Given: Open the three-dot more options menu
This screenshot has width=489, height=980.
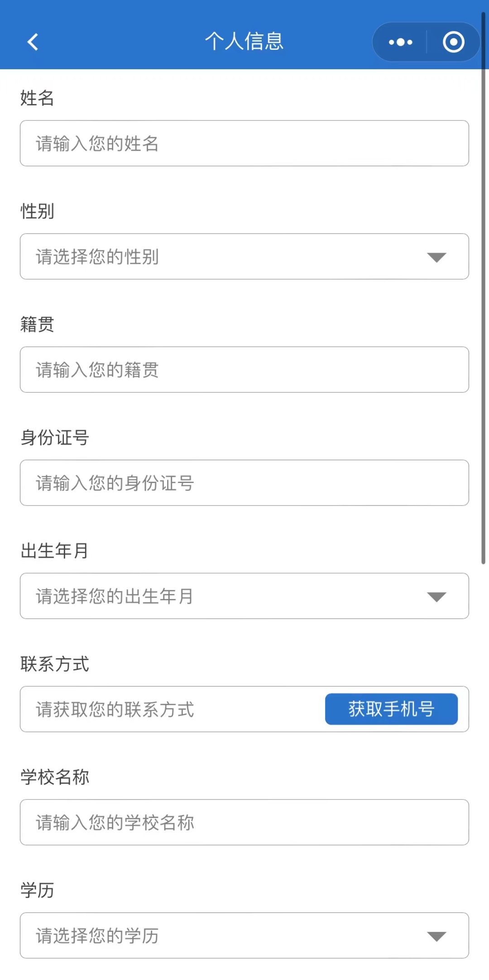Looking at the screenshot, I should click(x=400, y=41).
